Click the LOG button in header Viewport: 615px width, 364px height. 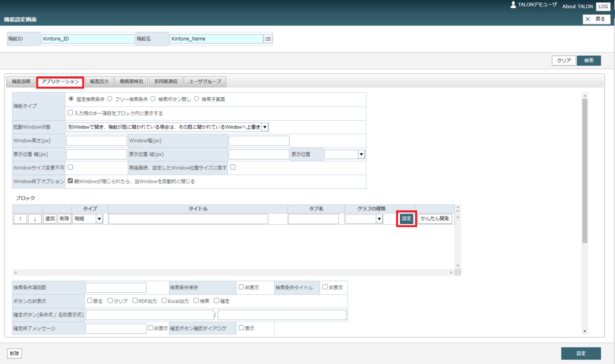[603, 6]
